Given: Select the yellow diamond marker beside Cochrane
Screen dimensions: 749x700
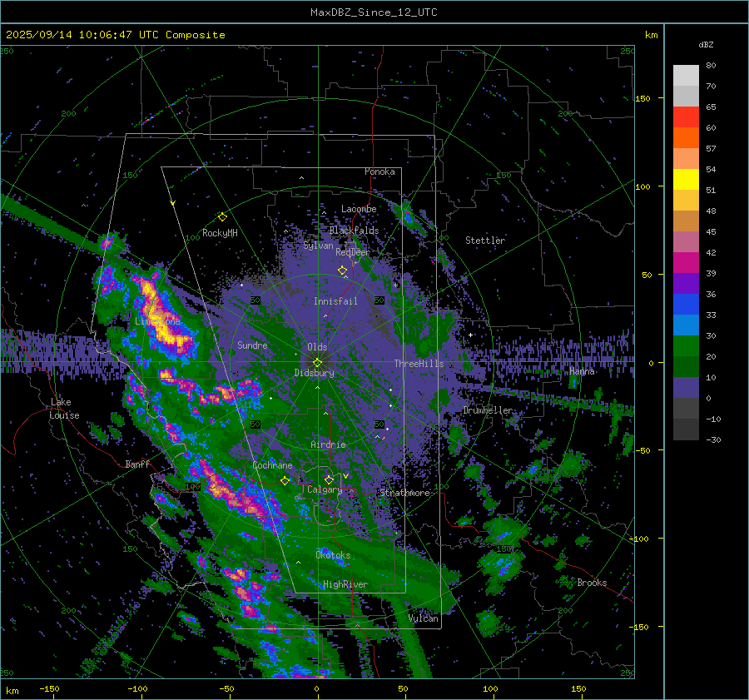Looking at the screenshot, I should pos(285,480).
